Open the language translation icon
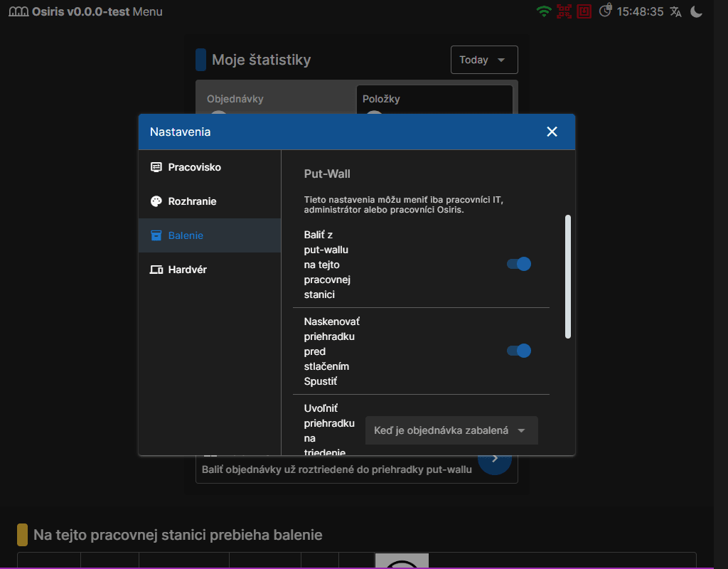This screenshot has height=569, width=728. pyautogui.click(x=675, y=11)
